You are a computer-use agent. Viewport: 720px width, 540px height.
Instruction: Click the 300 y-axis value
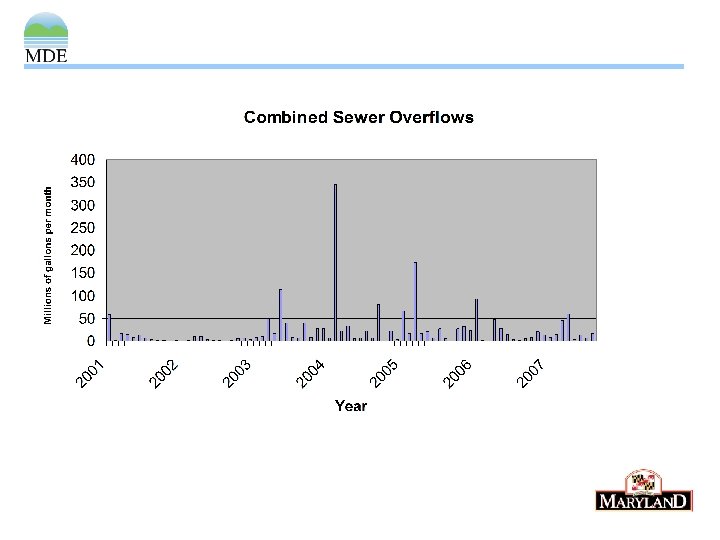point(83,205)
